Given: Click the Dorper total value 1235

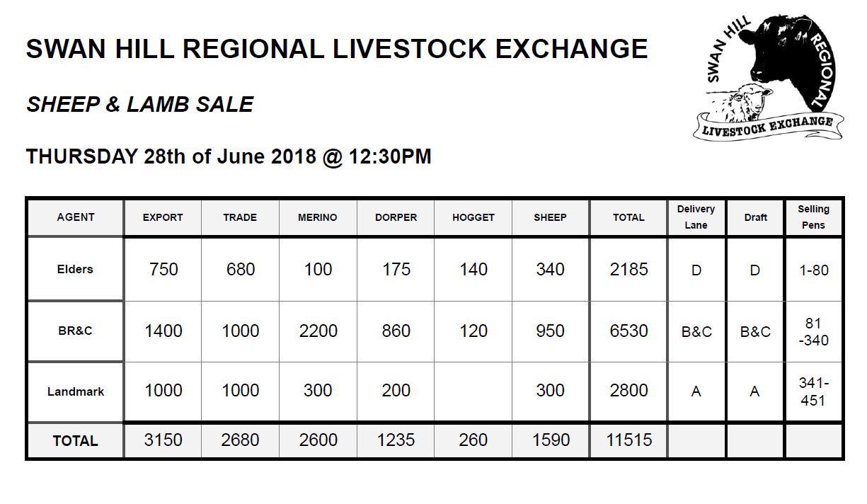Looking at the screenshot, I should coord(396,440).
